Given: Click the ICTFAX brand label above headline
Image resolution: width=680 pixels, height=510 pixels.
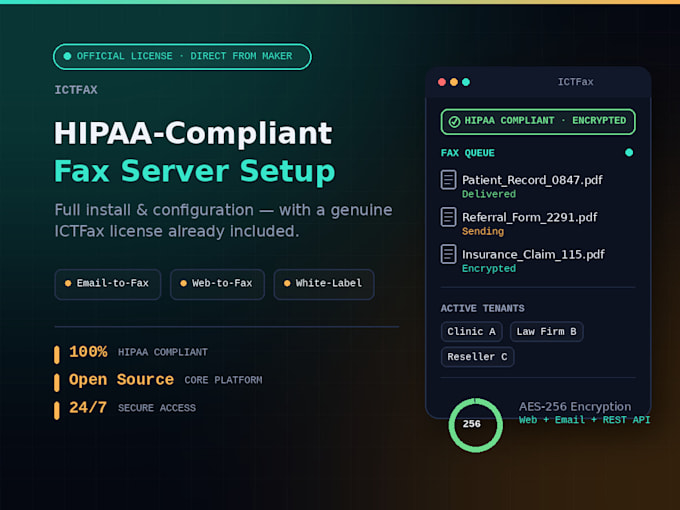Looking at the screenshot, I should click(76, 90).
